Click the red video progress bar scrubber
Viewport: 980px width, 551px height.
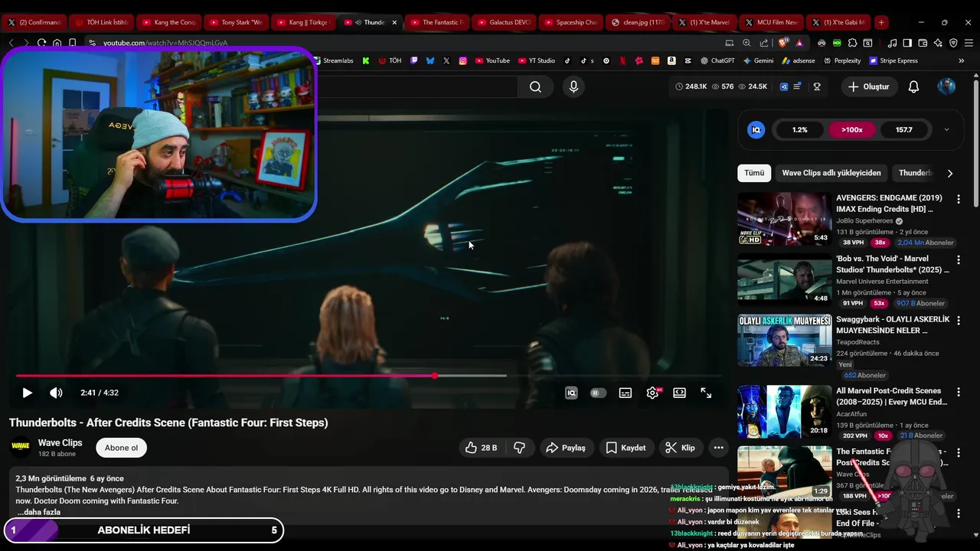tap(435, 376)
